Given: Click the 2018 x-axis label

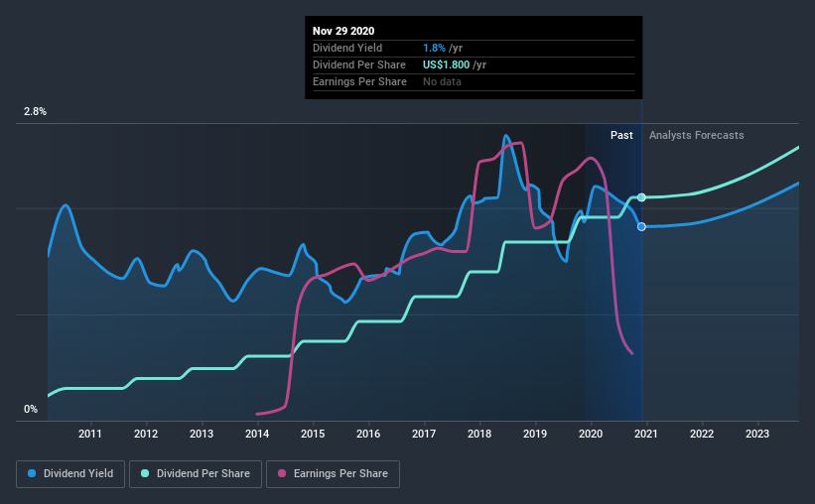Looking at the screenshot, I should [479, 434].
